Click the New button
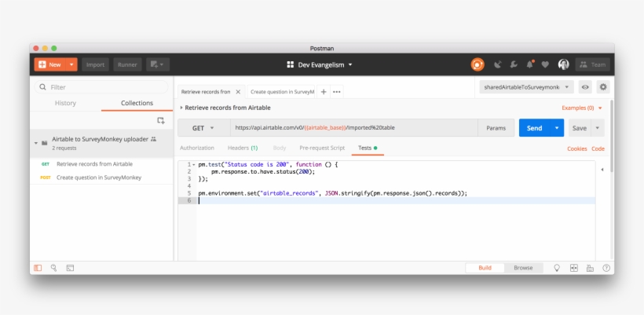This screenshot has height=315, width=644. [x=49, y=64]
